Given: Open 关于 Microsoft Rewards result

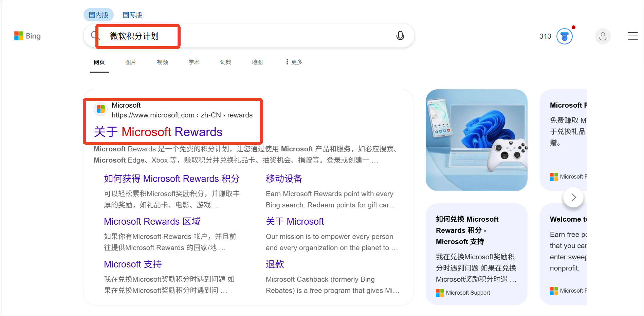Looking at the screenshot, I should (158, 132).
